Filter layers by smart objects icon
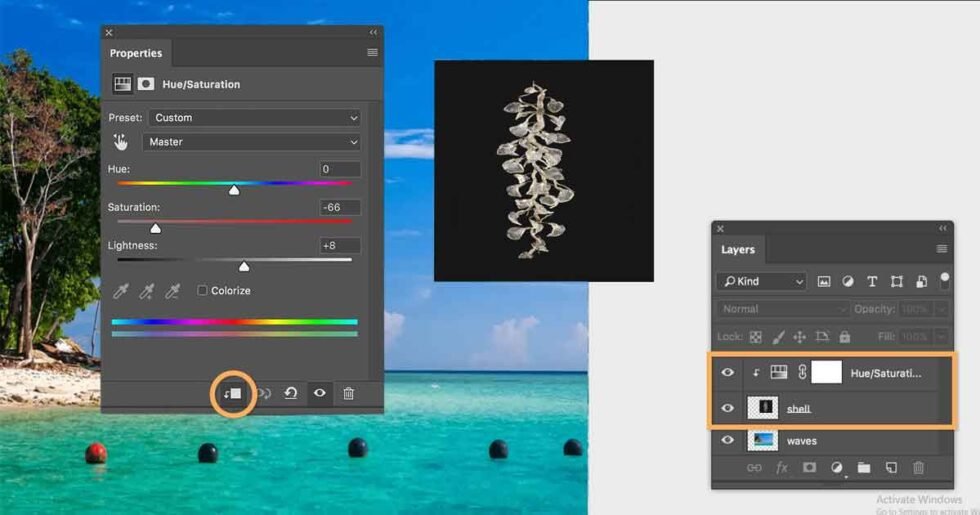This screenshot has height=515, width=980. coord(921,282)
